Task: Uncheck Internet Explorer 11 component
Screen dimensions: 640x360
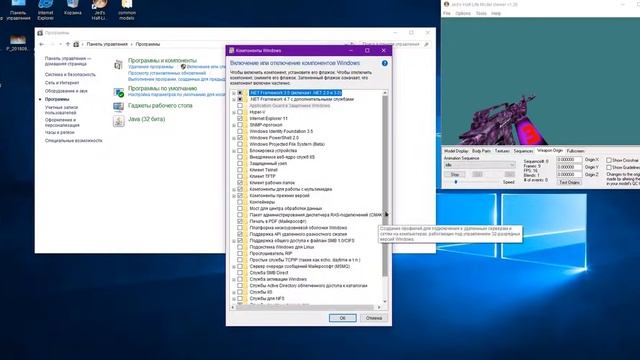Action: (240, 119)
